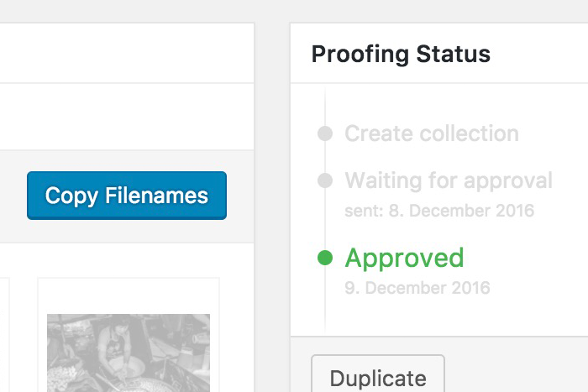Screen dimensions: 588x392
Task: Click the Copy Filenames button
Action: (x=127, y=196)
